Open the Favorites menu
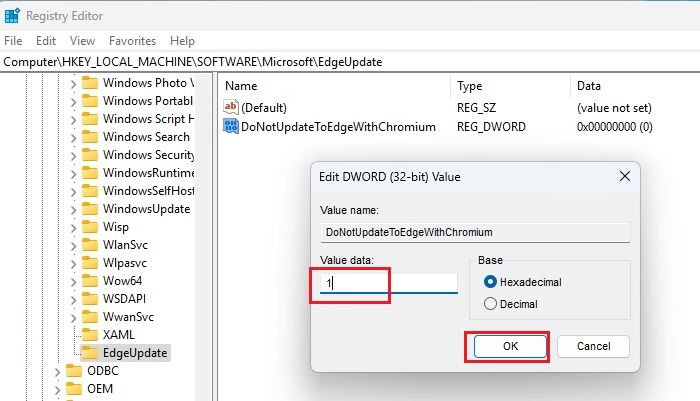700x401 pixels. [x=132, y=41]
